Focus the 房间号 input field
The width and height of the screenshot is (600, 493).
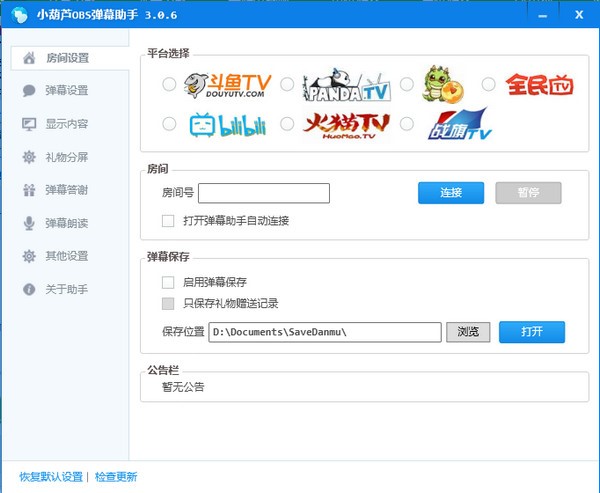tap(264, 193)
